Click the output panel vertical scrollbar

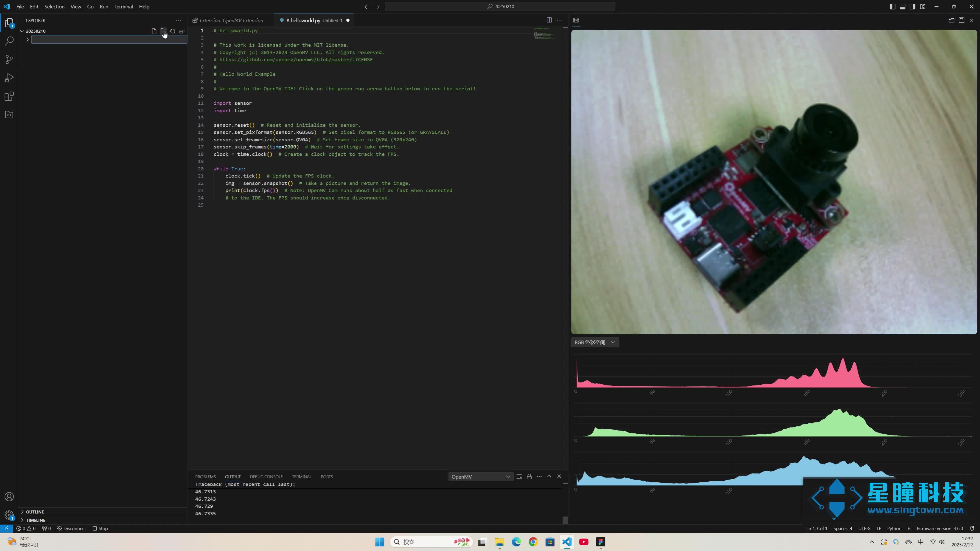565,519
